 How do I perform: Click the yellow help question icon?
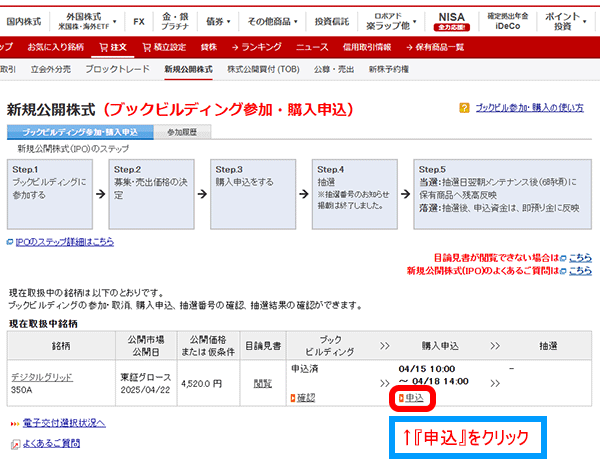pos(464,108)
